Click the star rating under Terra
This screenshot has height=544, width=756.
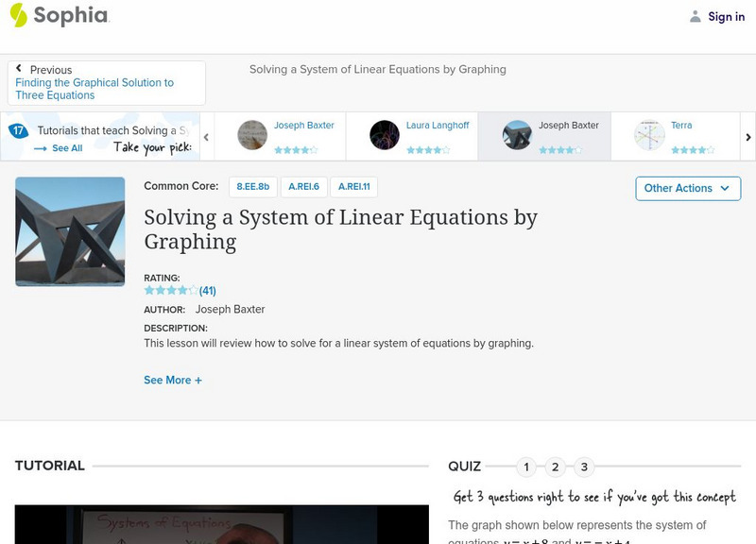[693, 150]
